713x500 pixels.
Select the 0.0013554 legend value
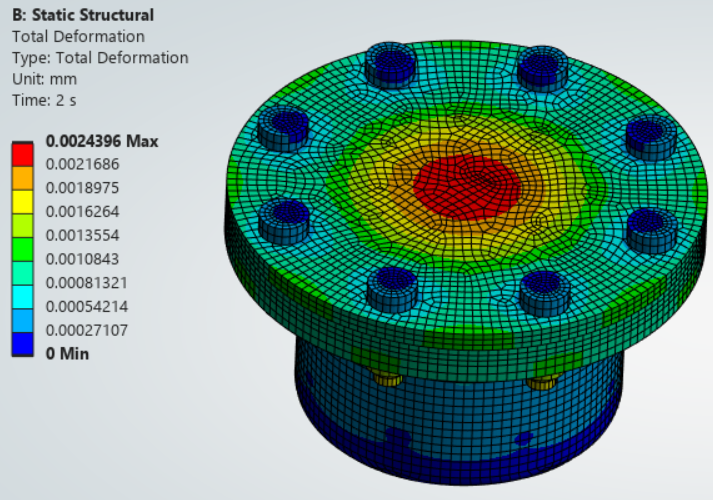tap(82, 235)
